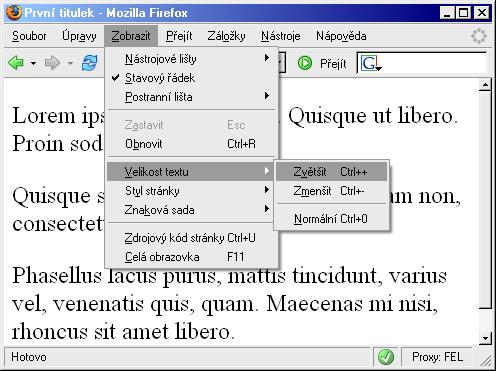Open the Back button history dropdown

[33, 63]
